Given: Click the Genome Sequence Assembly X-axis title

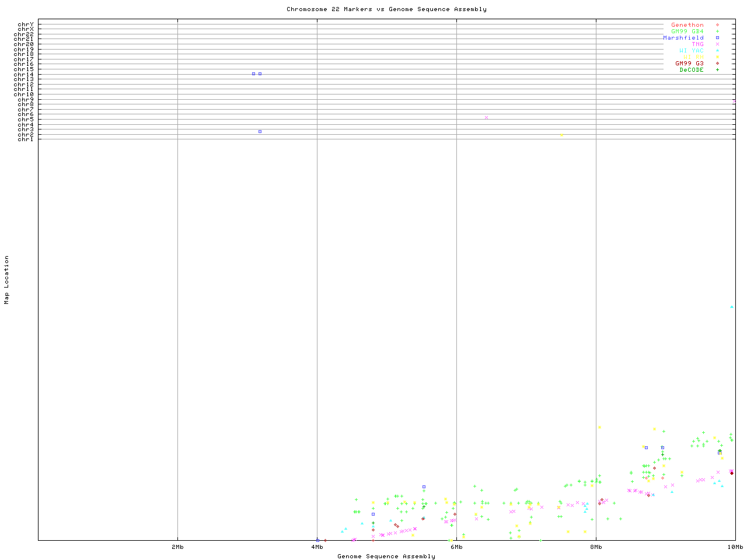Looking at the screenshot, I should (386, 556).
